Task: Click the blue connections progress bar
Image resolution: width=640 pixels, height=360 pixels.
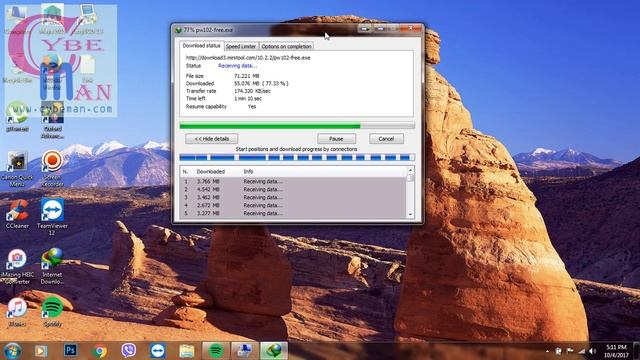Action: pyautogui.click(x=297, y=157)
